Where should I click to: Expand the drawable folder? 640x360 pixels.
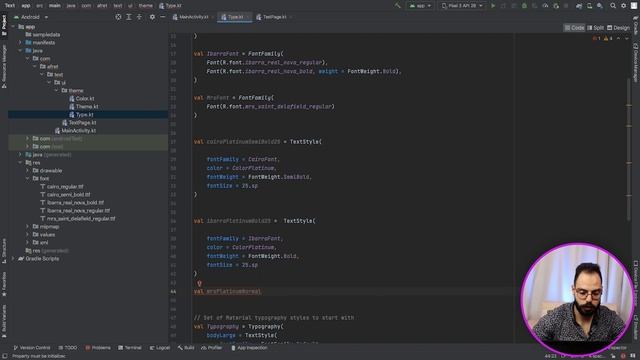27,171
